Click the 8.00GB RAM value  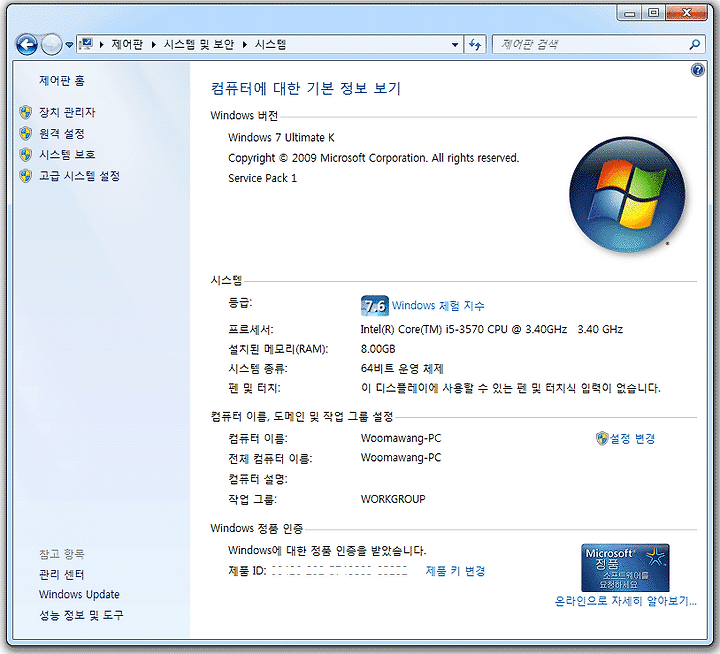point(378,349)
